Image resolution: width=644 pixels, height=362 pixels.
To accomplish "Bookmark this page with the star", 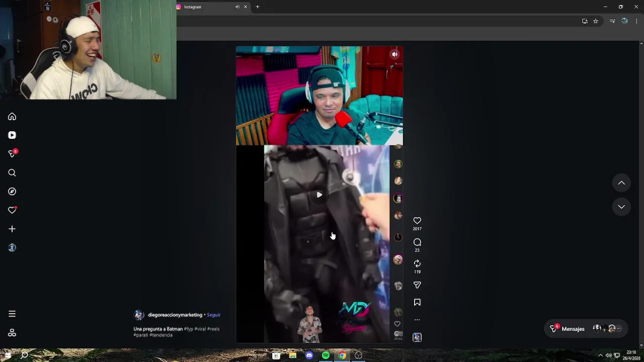I will click(596, 21).
